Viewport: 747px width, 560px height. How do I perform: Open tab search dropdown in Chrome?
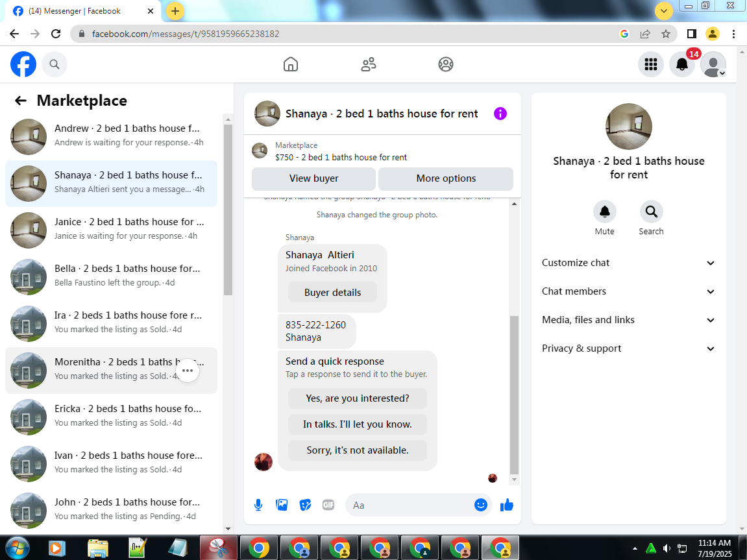[x=664, y=10]
